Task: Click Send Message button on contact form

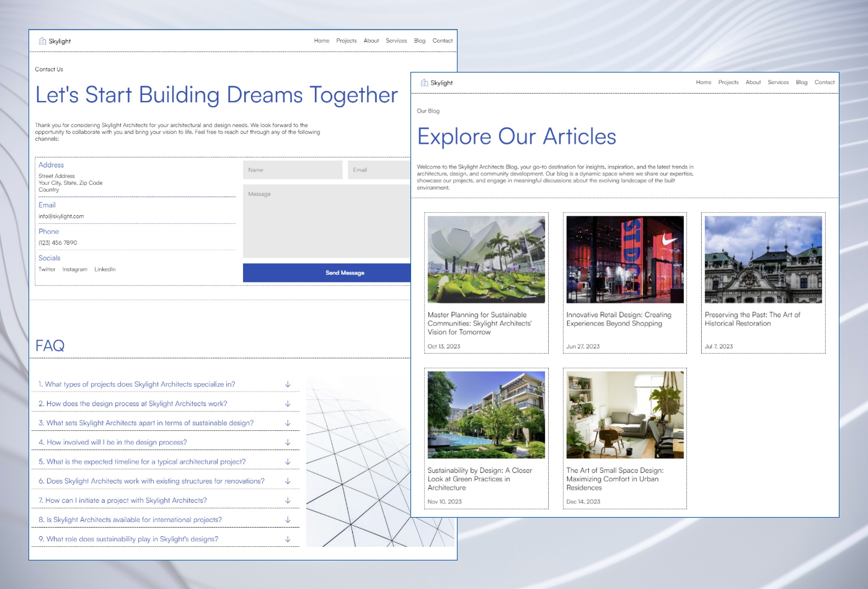Action: tap(344, 273)
